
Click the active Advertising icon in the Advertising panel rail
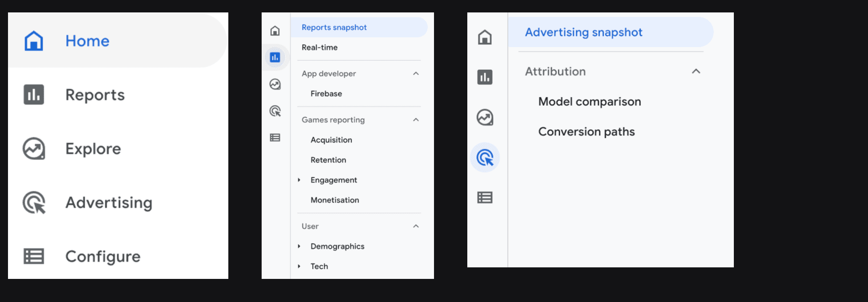click(485, 157)
